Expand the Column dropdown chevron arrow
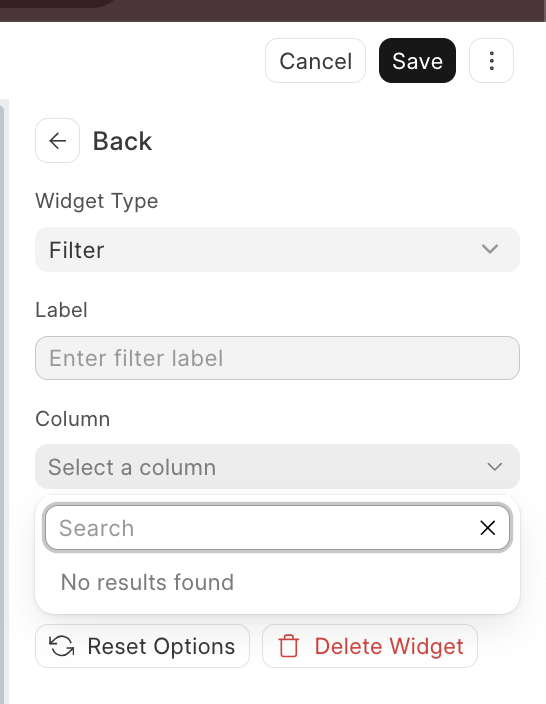The image size is (546, 704). click(495, 467)
